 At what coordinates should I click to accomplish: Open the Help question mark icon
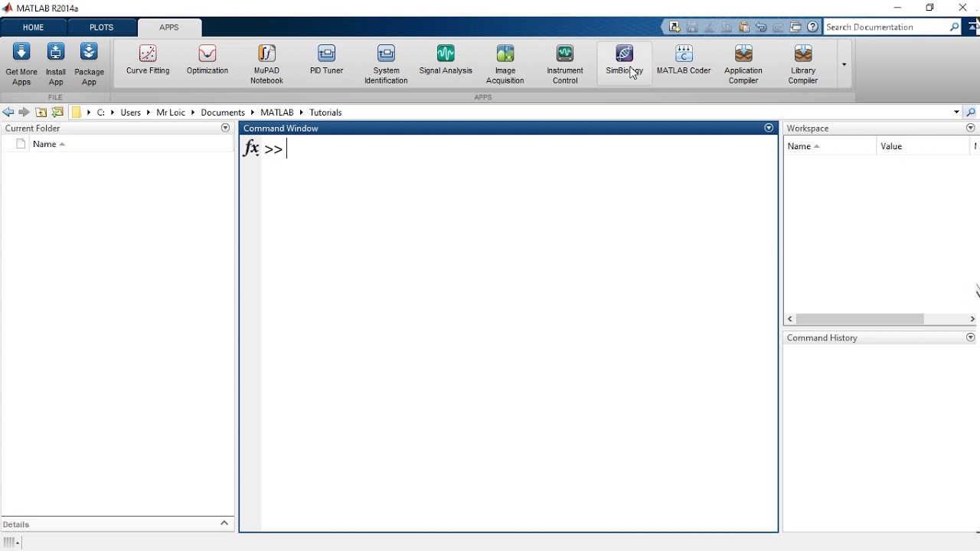[x=813, y=27]
